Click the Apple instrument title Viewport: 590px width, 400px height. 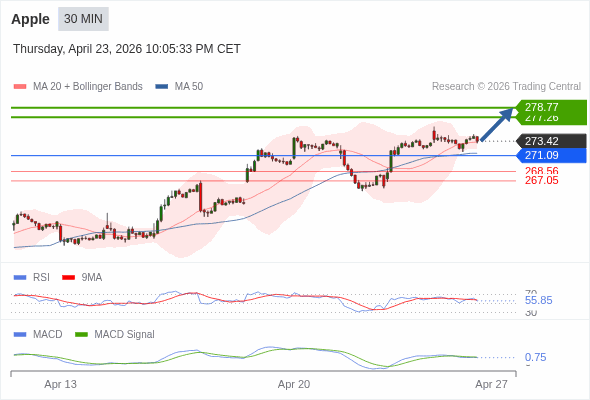tap(30, 19)
